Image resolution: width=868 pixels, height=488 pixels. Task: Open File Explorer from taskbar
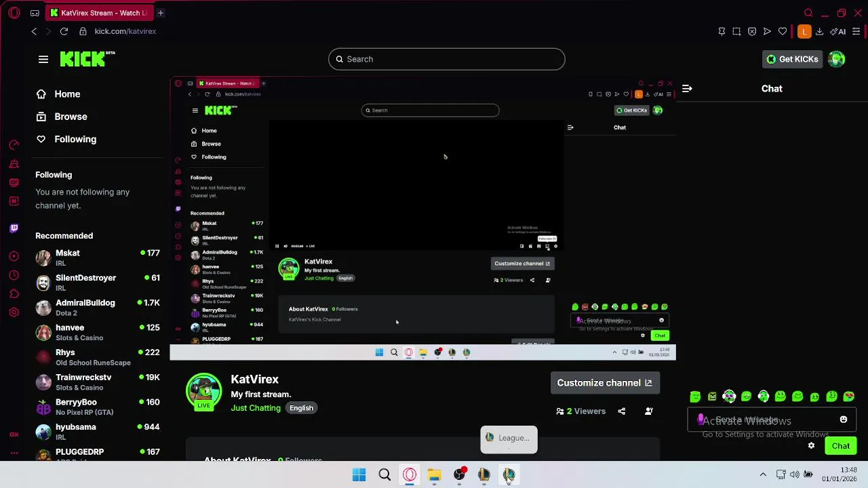[x=434, y=475]
